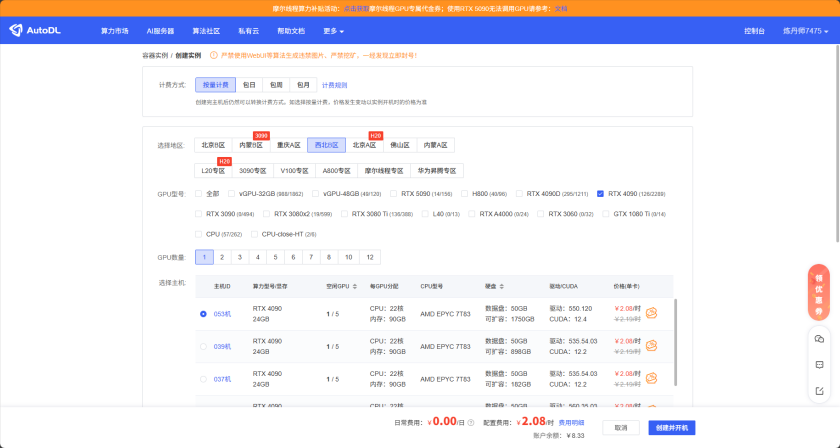Open 算力市场 in the top navigation
Viewport: 840px width, 448px height.
pyautogui.click(x=115, y=31)
